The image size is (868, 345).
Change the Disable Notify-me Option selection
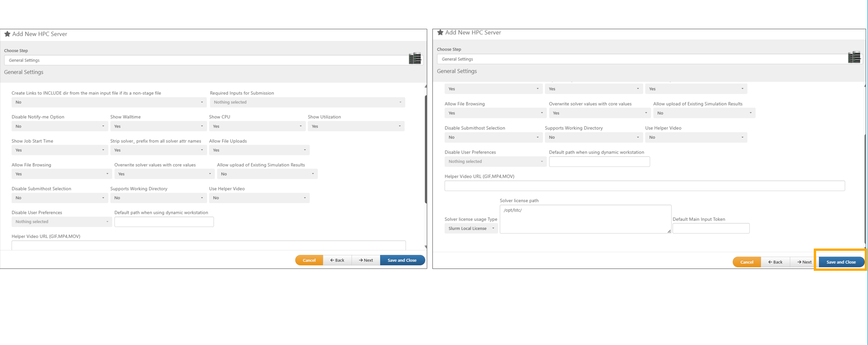tap(59, 126)
